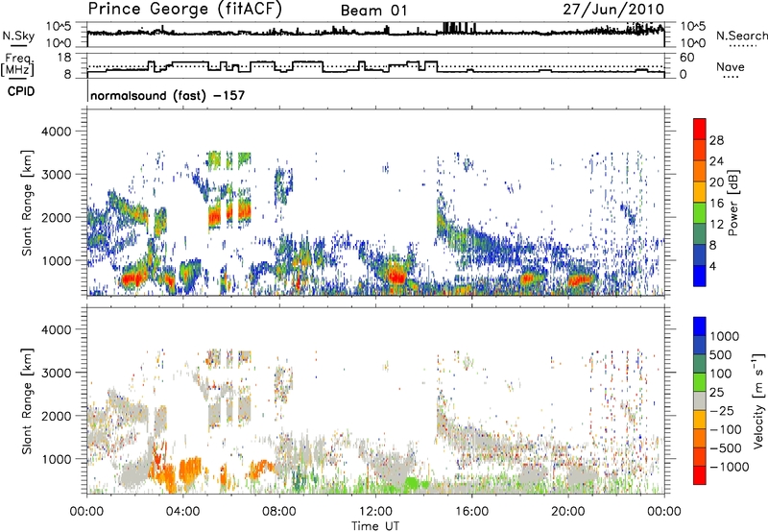Click the '04:00' time tick label

(183, 512)
